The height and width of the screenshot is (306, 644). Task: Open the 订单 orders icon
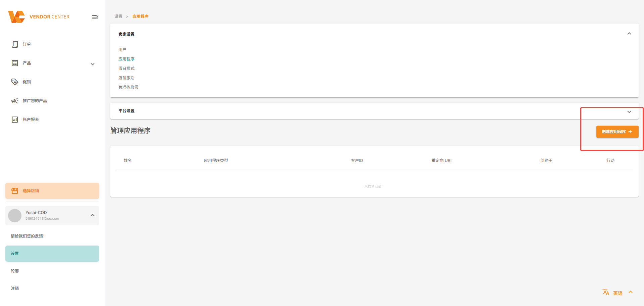(15, 44)
